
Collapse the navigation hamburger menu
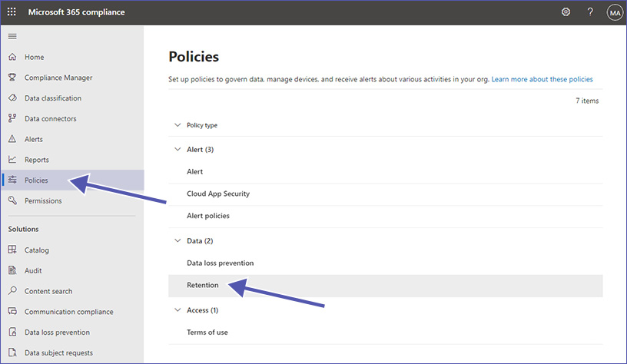tap(12, 36)
